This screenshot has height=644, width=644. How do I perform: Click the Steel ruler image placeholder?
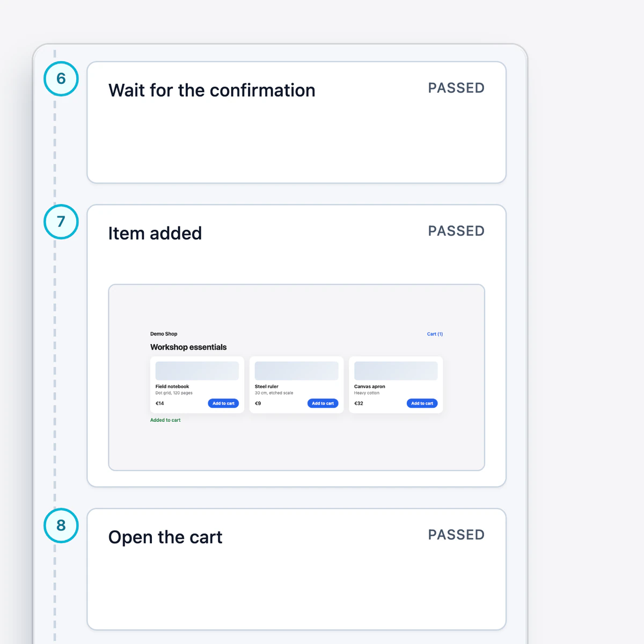[x=296, y=371]
